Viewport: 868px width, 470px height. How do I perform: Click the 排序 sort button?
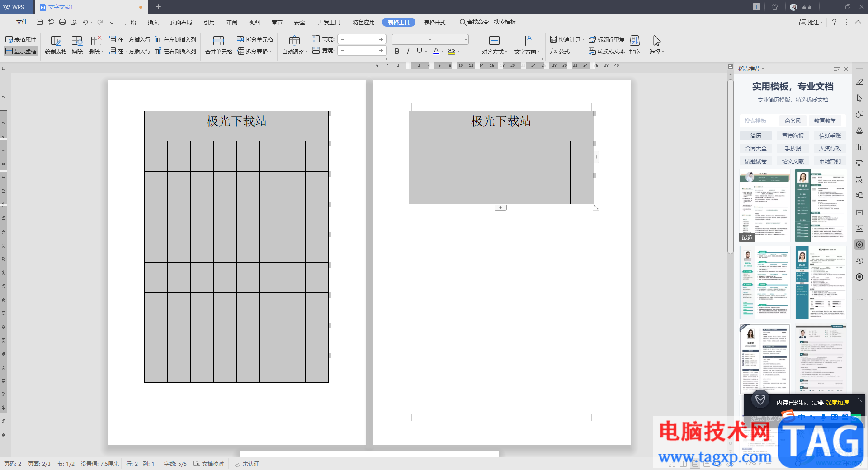tap(635, 45)
